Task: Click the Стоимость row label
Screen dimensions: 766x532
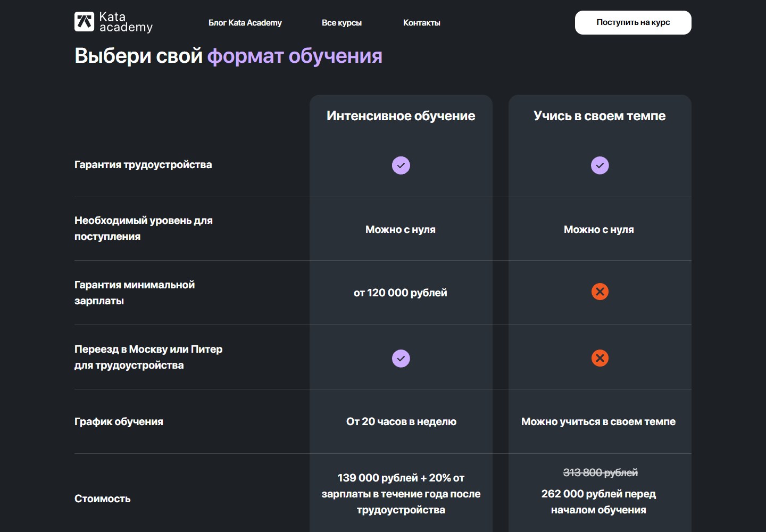Action: (x=102, y=499)
